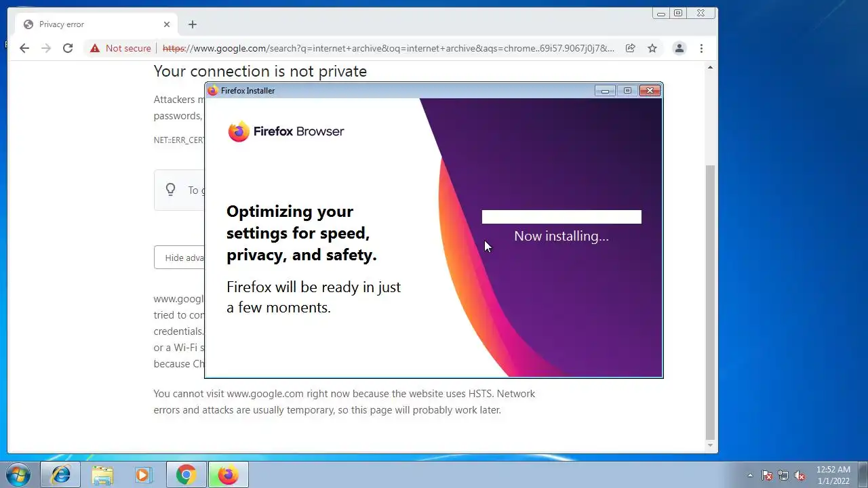Close the Chrome window
This screenshot has height=488, width=868.
[x=701, y=13]
